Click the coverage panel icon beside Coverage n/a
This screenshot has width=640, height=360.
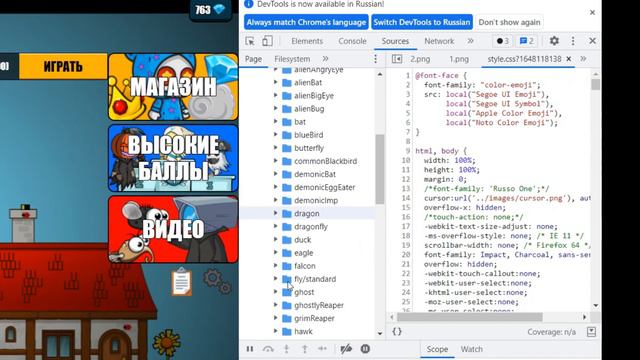tap(591, 331)
